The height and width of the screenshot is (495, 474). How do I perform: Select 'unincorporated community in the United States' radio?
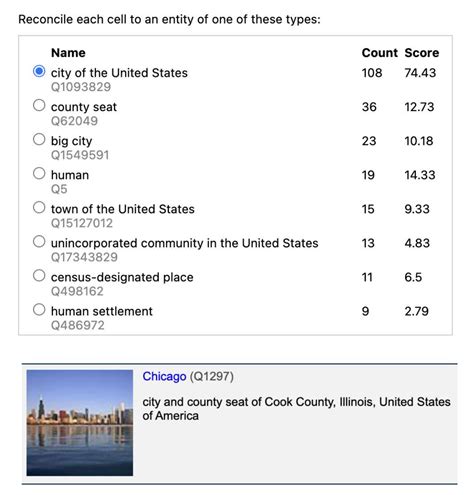[x=39, y=241]
